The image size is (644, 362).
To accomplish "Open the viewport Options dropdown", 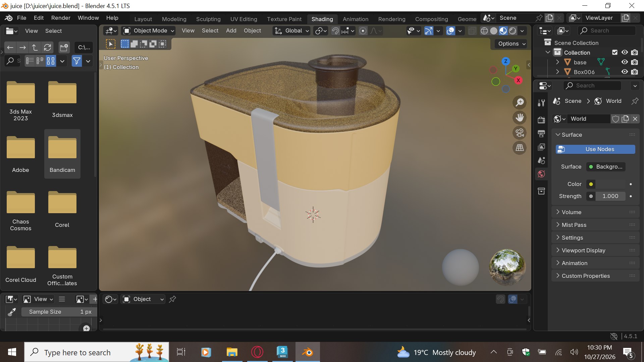I will [512, 44].
